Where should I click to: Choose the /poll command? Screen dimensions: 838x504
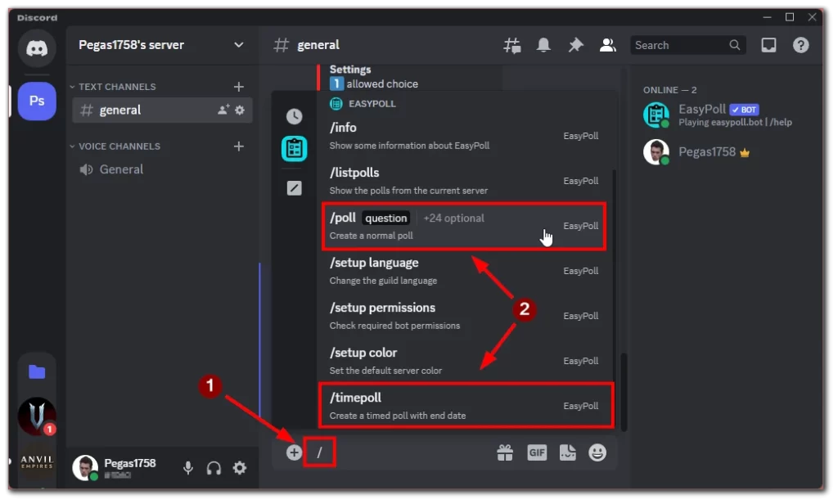464,226
